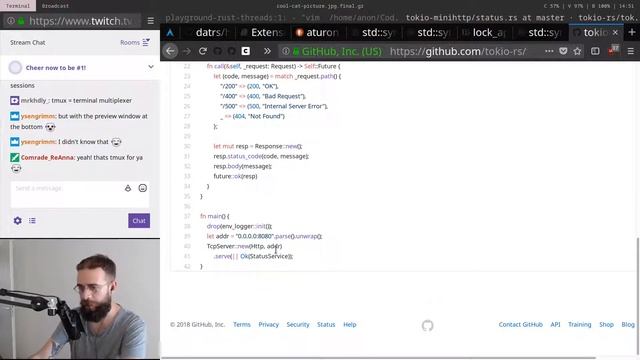This screenshot has width=640, height=360.
Task: Click the webcam video feed
Action: [x=80, y=300]
